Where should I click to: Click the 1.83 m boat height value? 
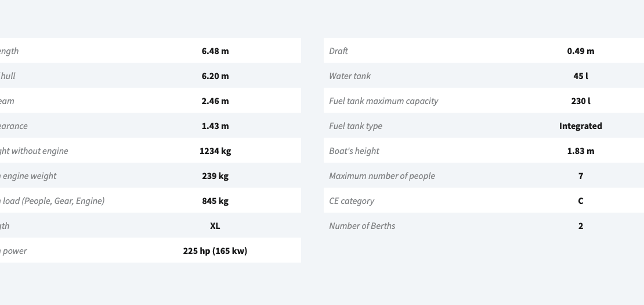point(581,151)
